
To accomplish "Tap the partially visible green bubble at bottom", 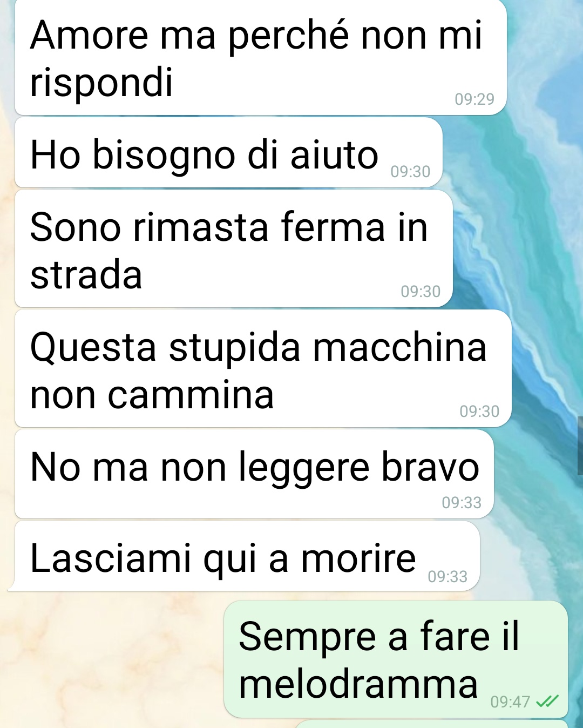I will pyautogui.click(x=432, y=724).
